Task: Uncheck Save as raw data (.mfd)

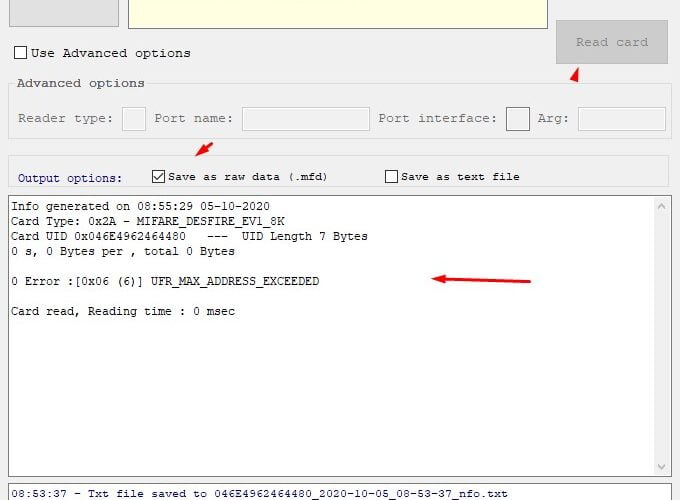Action: coord(158,176)
